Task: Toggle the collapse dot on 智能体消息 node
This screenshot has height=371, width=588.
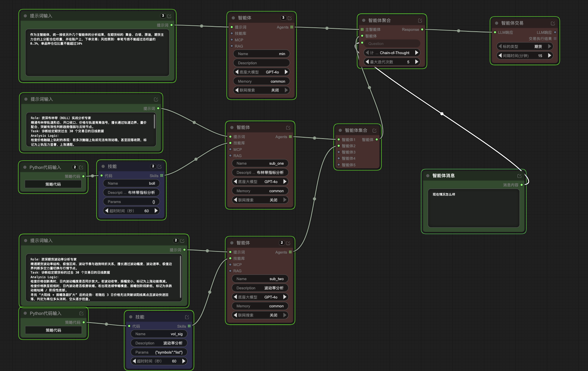Action: [x=428, y=176]
